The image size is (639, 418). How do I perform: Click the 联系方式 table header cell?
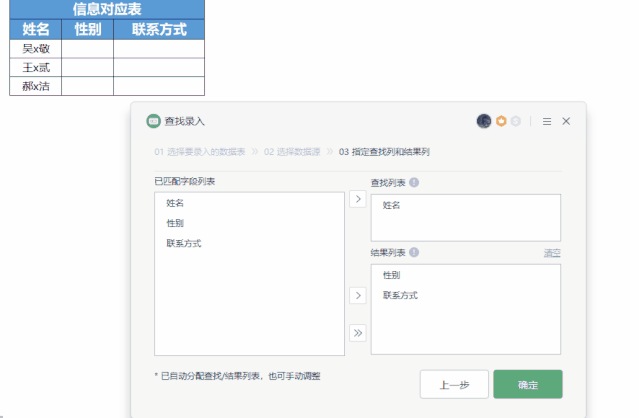(x=159, y=29)
